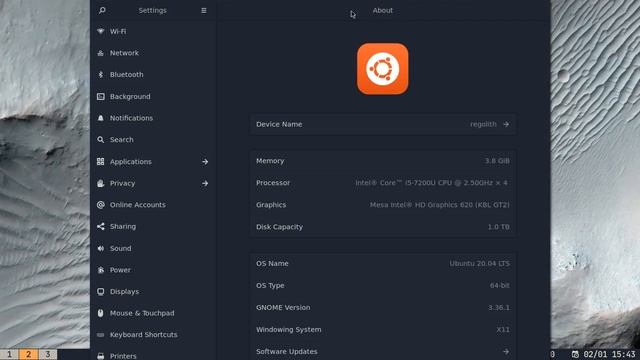The height and width of the screenshot is (360, 640).
Task: Open Sharing settings
Action: point(153,227)
